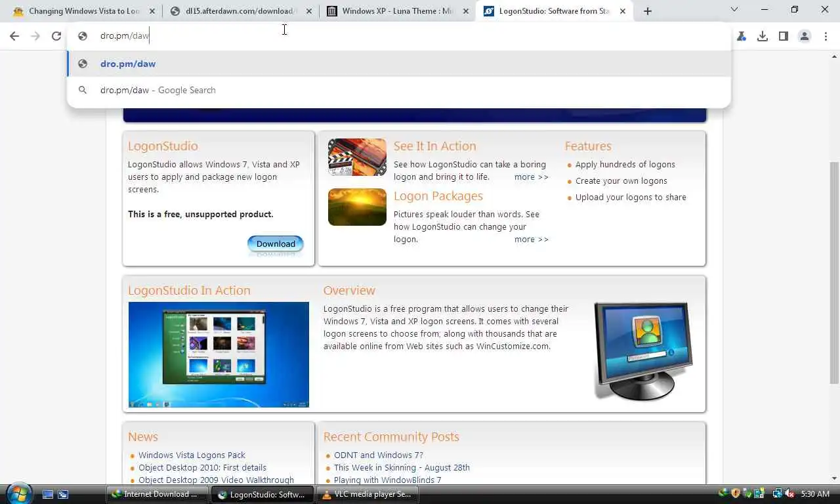Click Show Desktop quick launch icon
Screen dimensions: 840x504
click(x=48, y=494)
